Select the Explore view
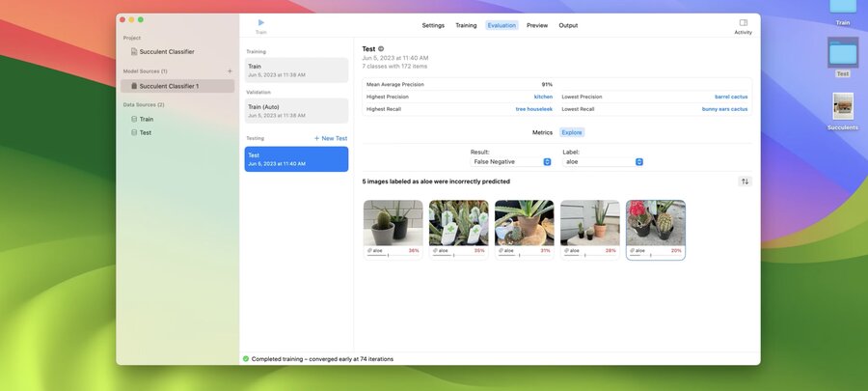868x391 pixels. coord(572,132)
